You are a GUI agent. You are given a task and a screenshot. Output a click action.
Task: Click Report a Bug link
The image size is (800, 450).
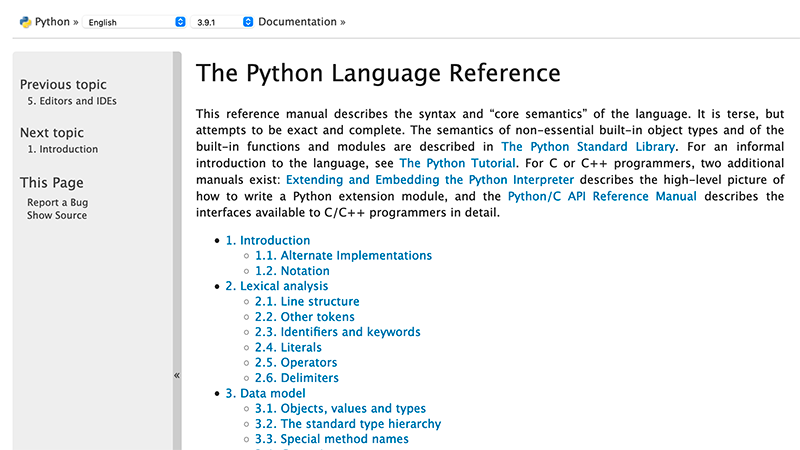click(x=58, y=202)
